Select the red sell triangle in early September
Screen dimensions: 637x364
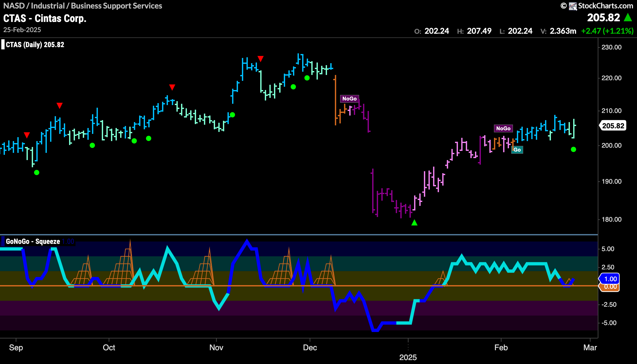click(x=27, y=135)
